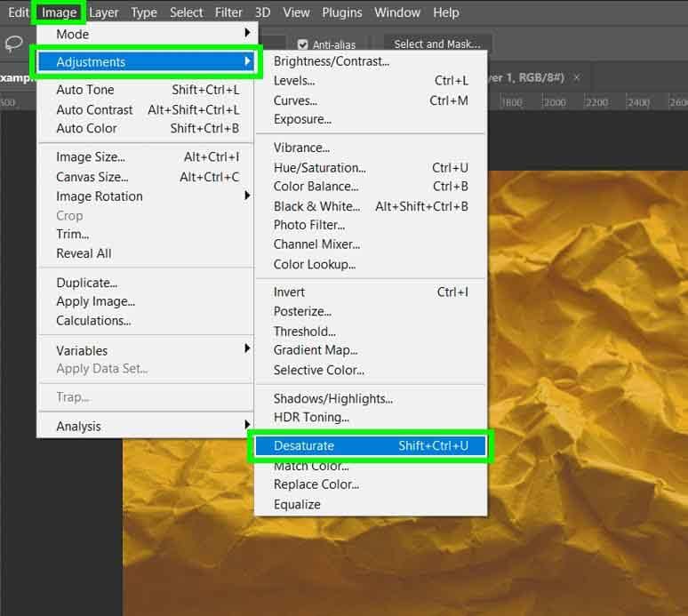Viewport: 688px width, 616px height.
Task: Expand the Mode submenu
Action: pos(147,34)
